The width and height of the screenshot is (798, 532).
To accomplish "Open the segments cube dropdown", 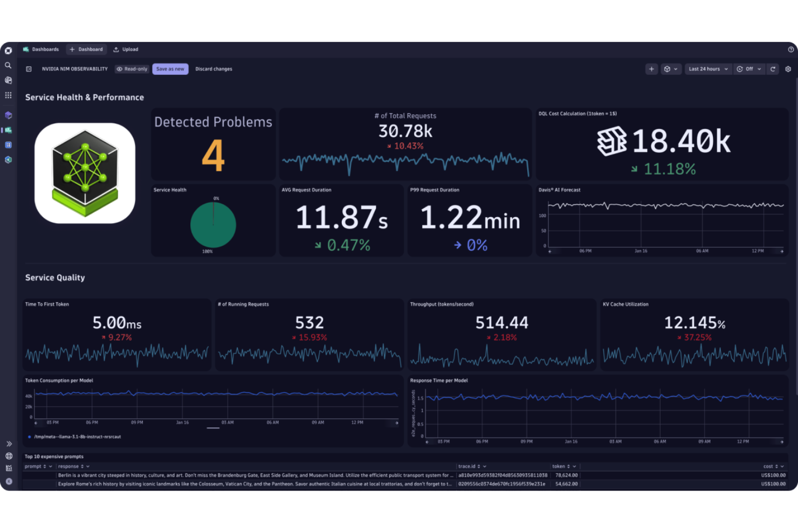I will pyautogui.click(x=671, y=69).
